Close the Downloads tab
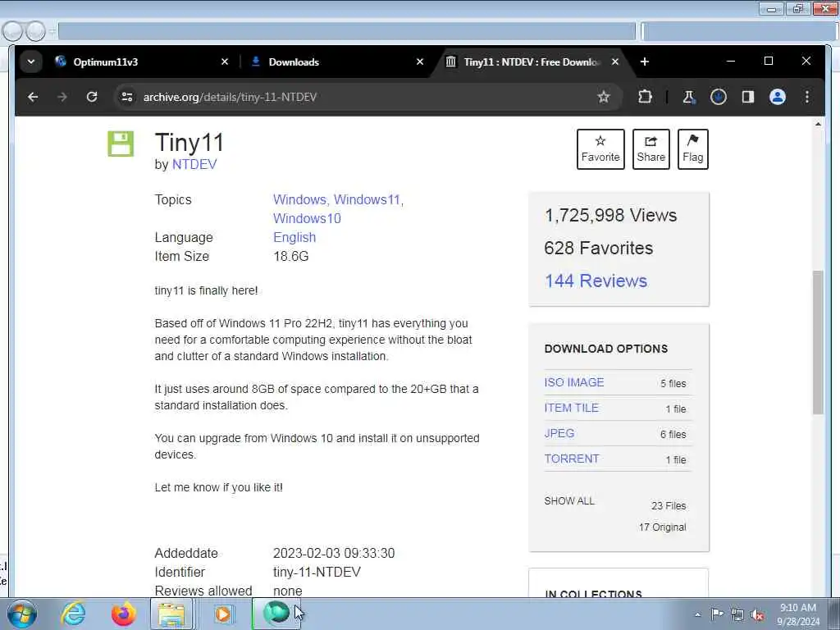Screen dimensions: 840x630 (x=420, y=62)
